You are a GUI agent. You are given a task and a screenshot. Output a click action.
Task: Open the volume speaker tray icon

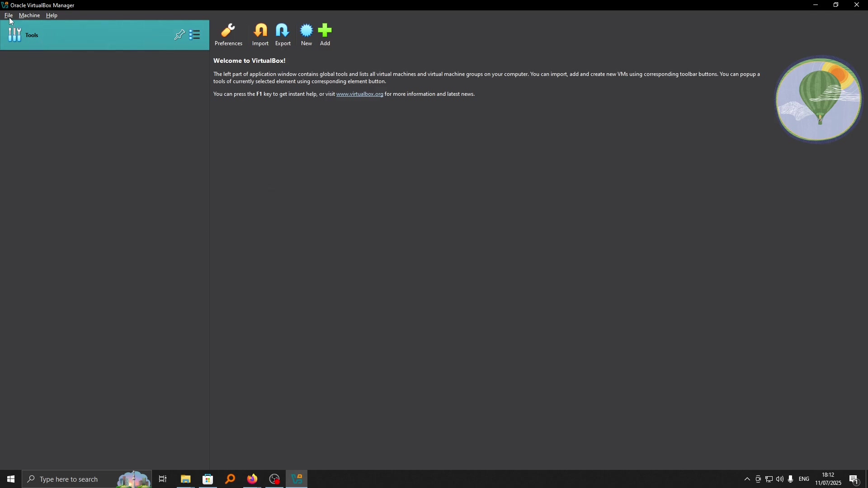click(780, 479)
